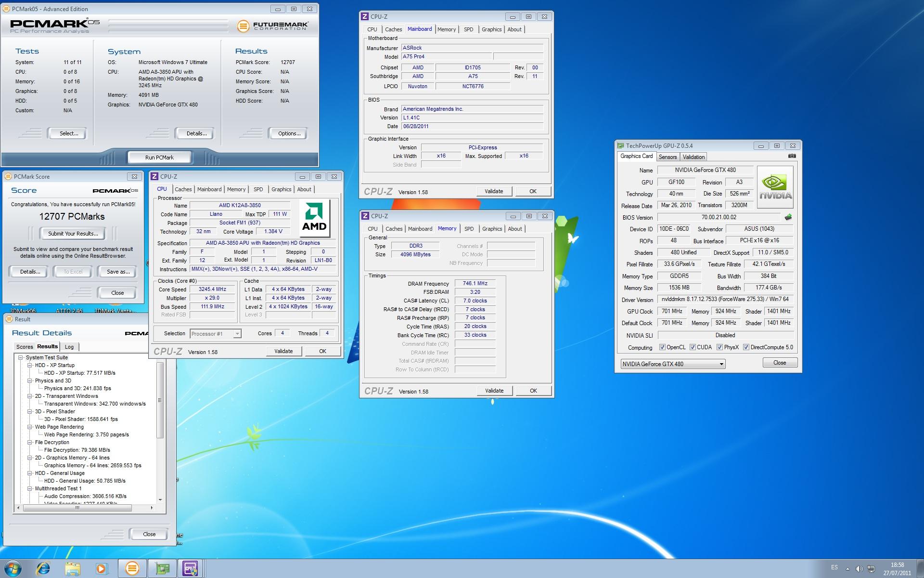Image resolution: width=924 pixels, height=578 pixels.
Task: Switch to PCMark05 orange taskbar icon
Action: [x=132, y=569]
